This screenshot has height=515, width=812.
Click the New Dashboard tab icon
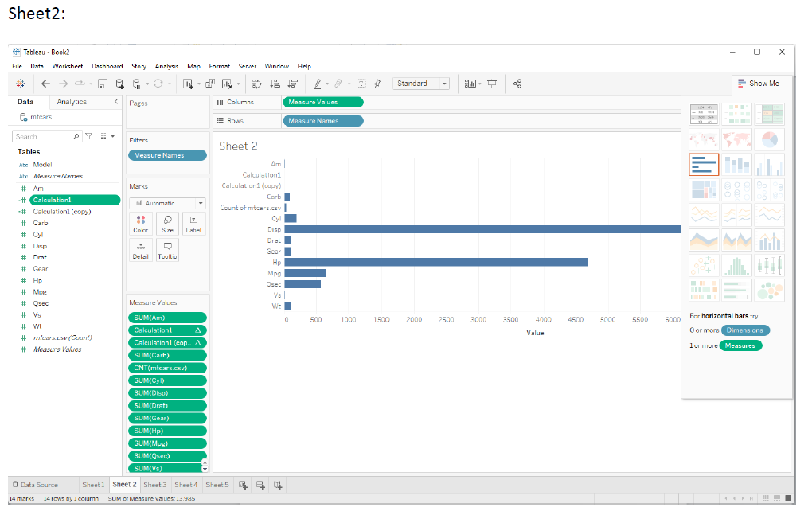(x=260, y=485)
